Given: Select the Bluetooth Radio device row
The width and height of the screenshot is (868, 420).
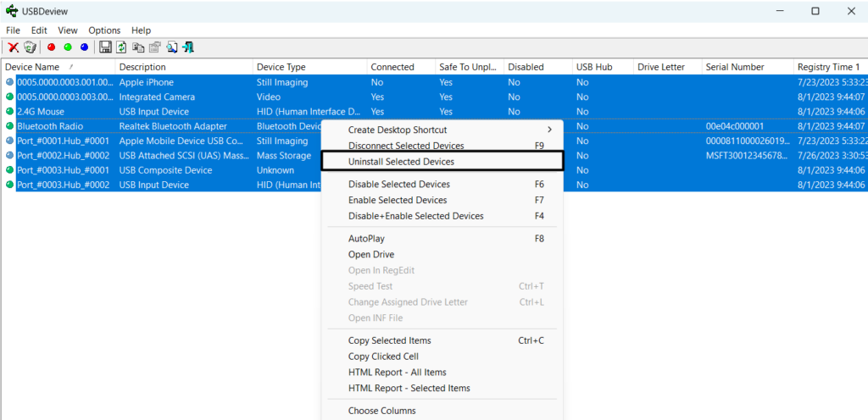Looking at the screenshot, I should click(x=51, y=126).
